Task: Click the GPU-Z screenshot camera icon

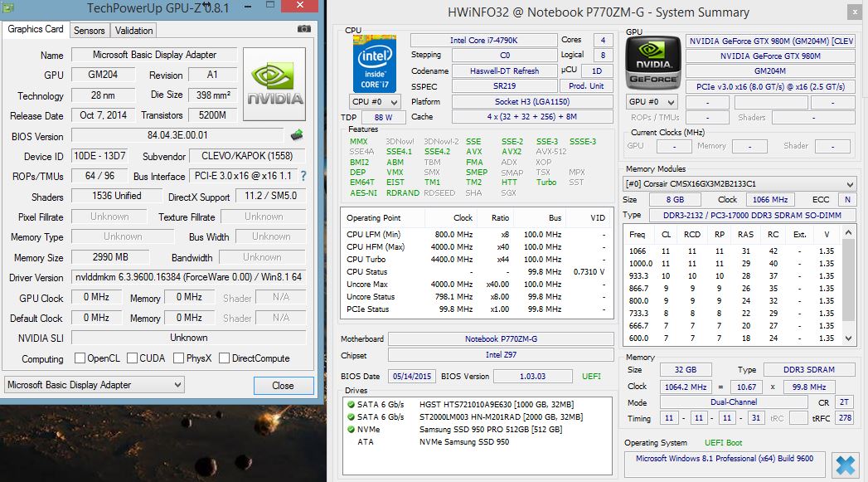Action: point(304,29)
